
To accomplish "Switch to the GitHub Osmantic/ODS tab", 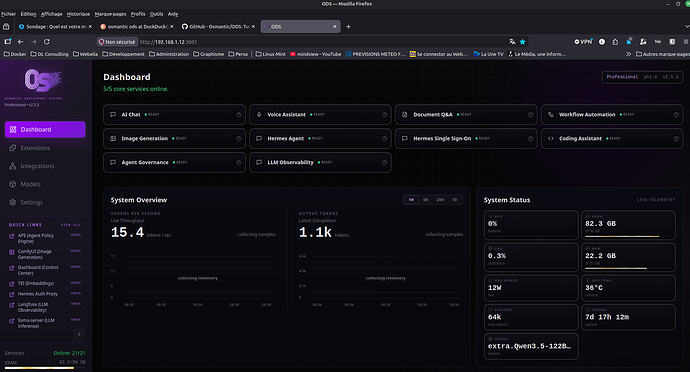I will click(x=219, y=26).
